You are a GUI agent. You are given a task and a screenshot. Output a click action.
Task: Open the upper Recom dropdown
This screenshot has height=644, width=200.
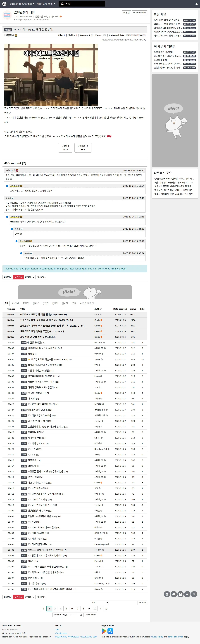click(x=41, y=277)
